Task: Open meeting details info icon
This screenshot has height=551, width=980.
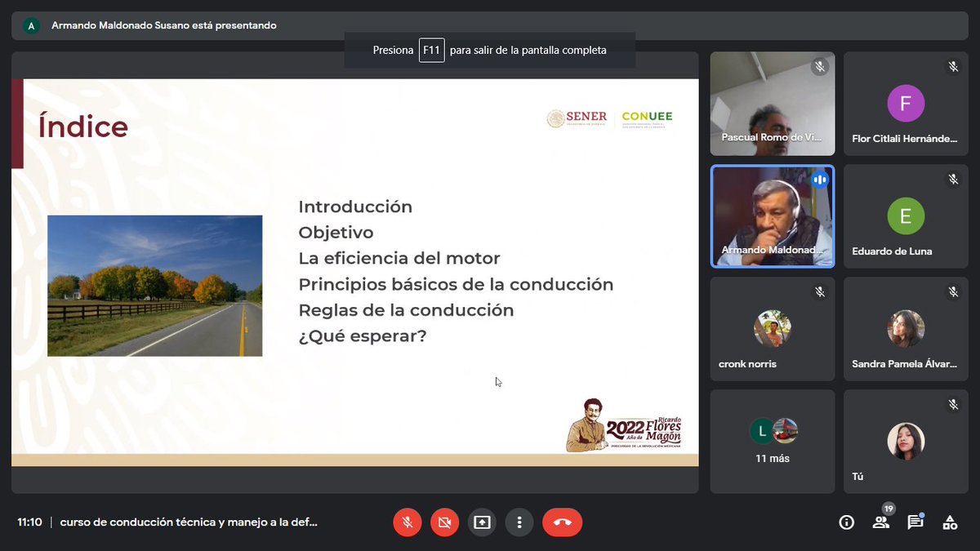Action: pos(847,522)
